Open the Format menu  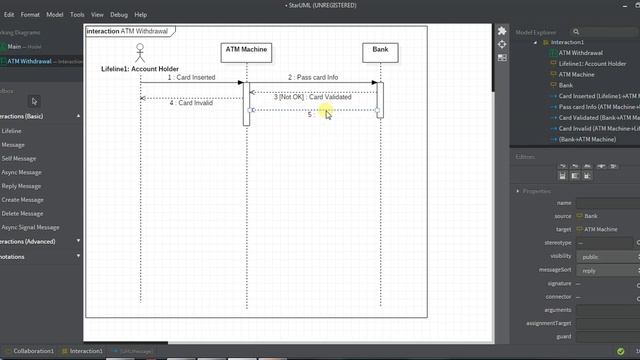click(x=30, y=15)
